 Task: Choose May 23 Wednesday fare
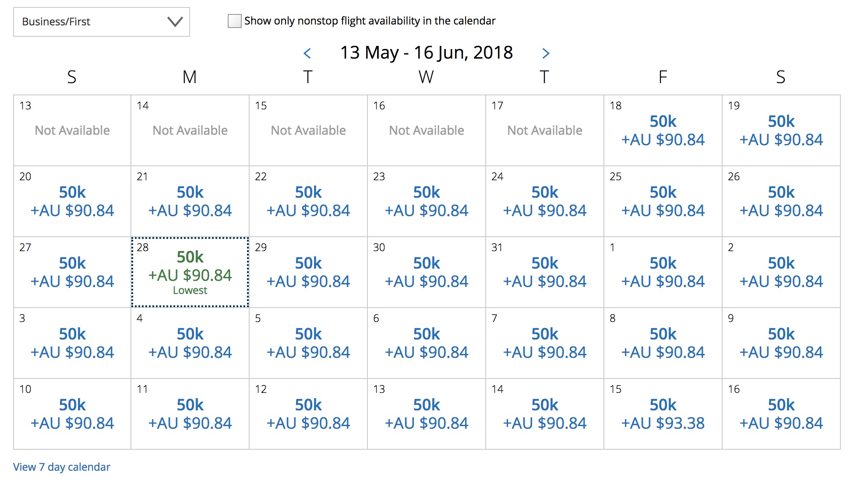[x=427, y=201]
